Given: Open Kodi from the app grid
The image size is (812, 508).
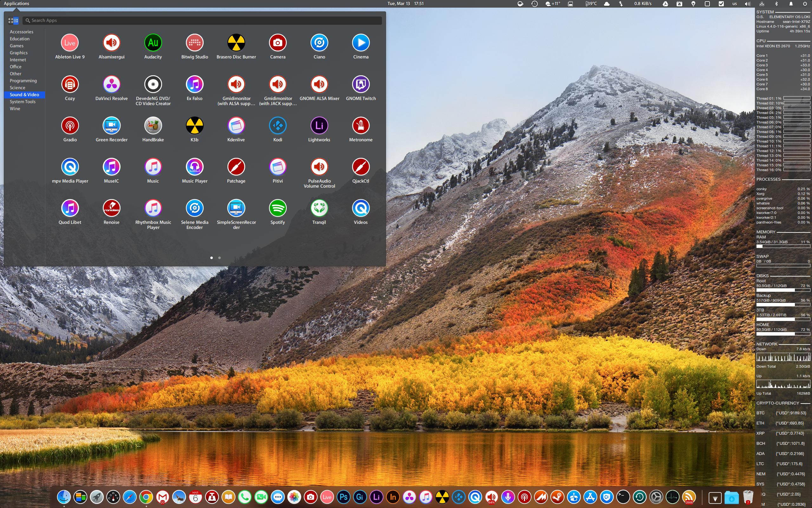Looking at the screenshot, I should [x=278, y=129].
